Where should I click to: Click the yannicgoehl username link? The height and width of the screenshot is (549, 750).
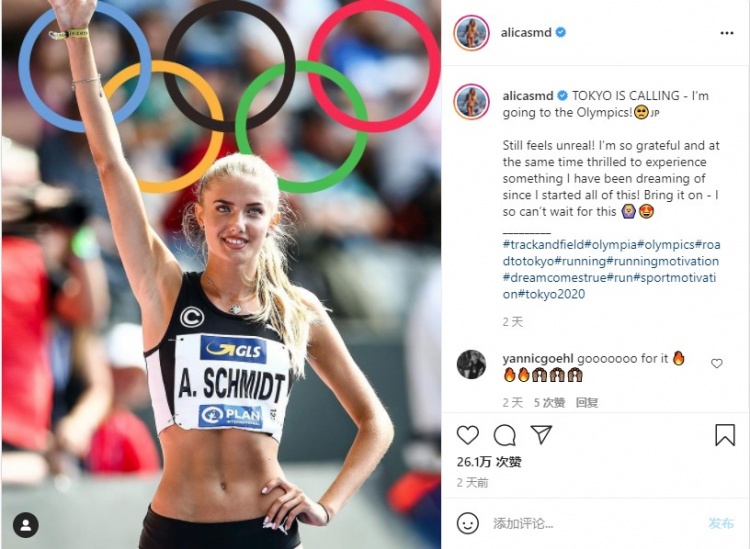click(538, 358)
